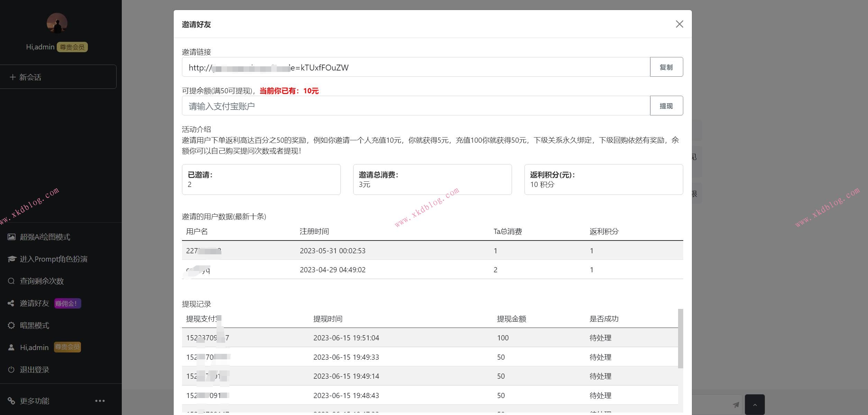Click the 是否成功 column header

(x=604, y=319)
